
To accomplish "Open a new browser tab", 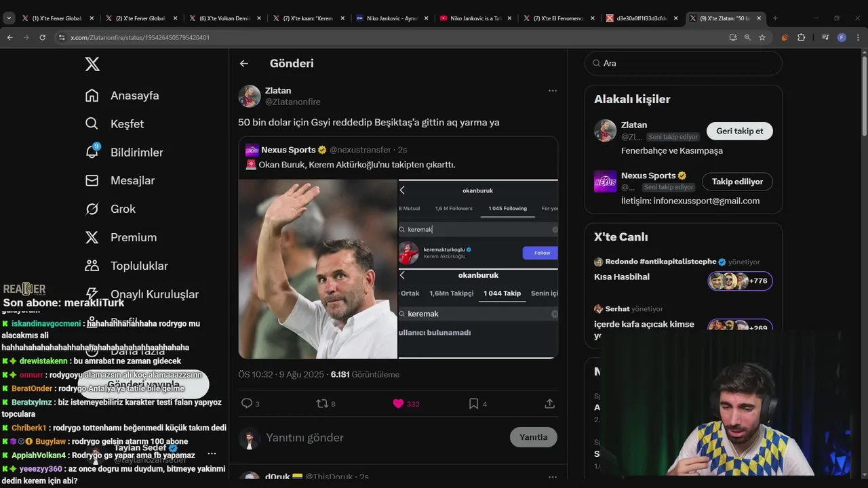I will point(775,18).
